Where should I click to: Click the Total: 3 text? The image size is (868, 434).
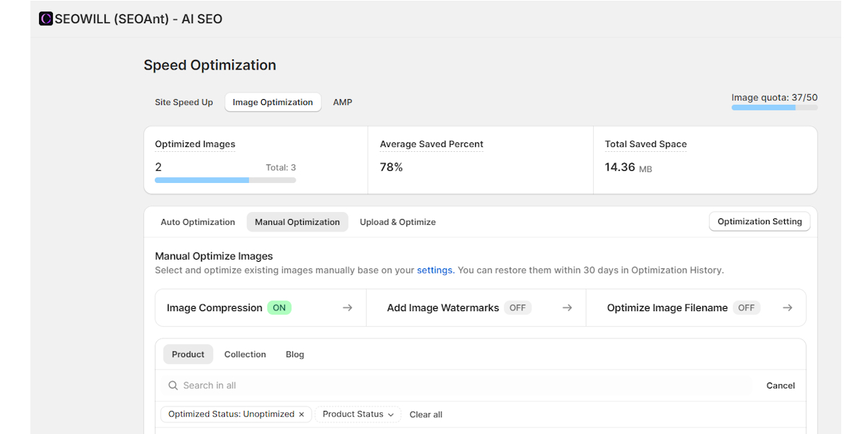point(281,168)
